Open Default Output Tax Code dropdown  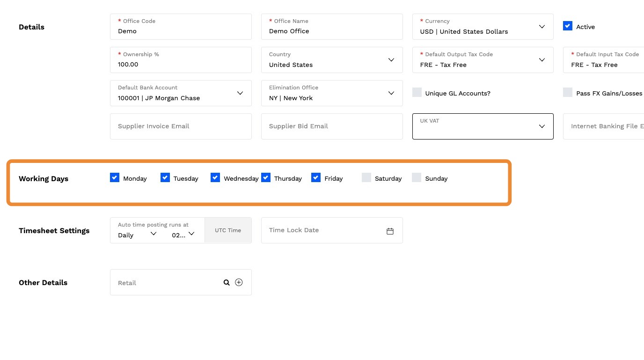[542, 60]
